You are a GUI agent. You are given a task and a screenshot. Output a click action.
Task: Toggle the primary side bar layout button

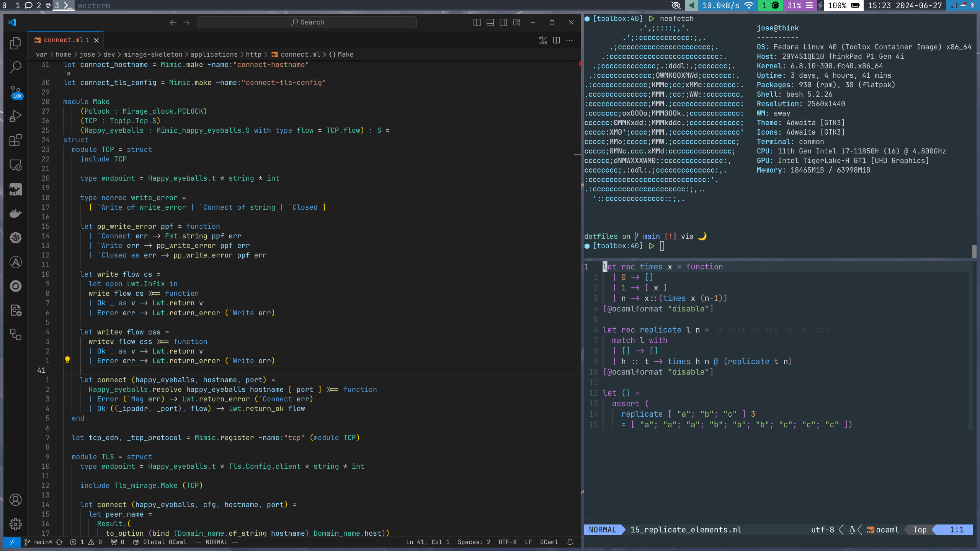tap(477, 23)
